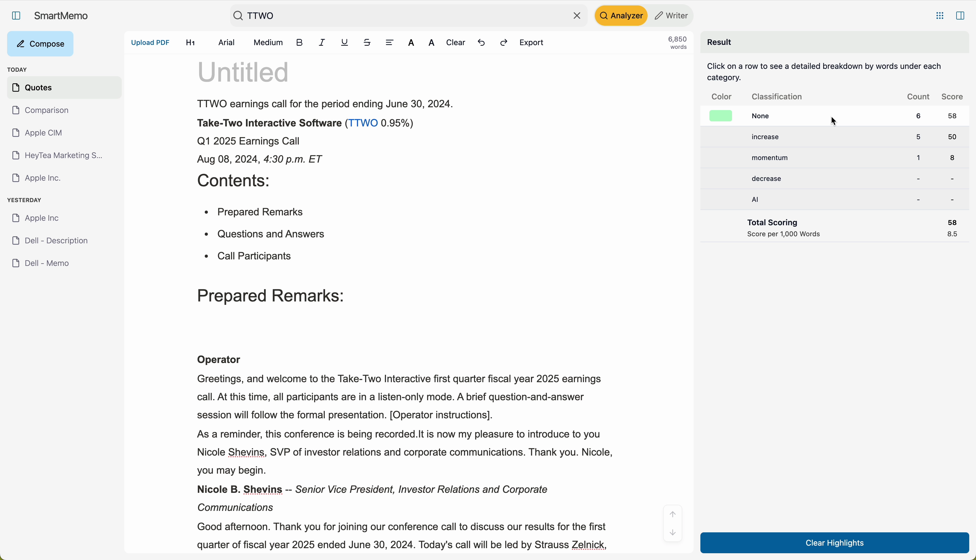Apply underline formatting
The width and height of the screenshot is (976, 560).
(x=345, y=43)
